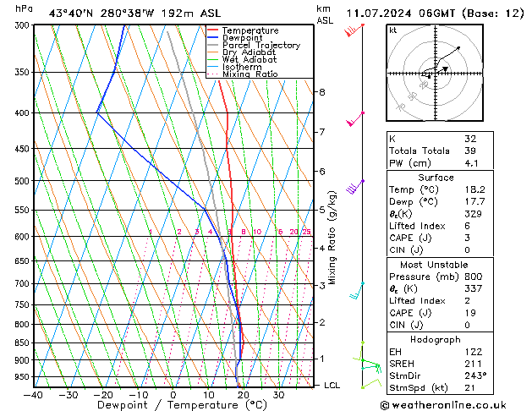Click the hodograph circle plot
The height and width of the screenshot is (411, 532).
[x=431, y=74]
